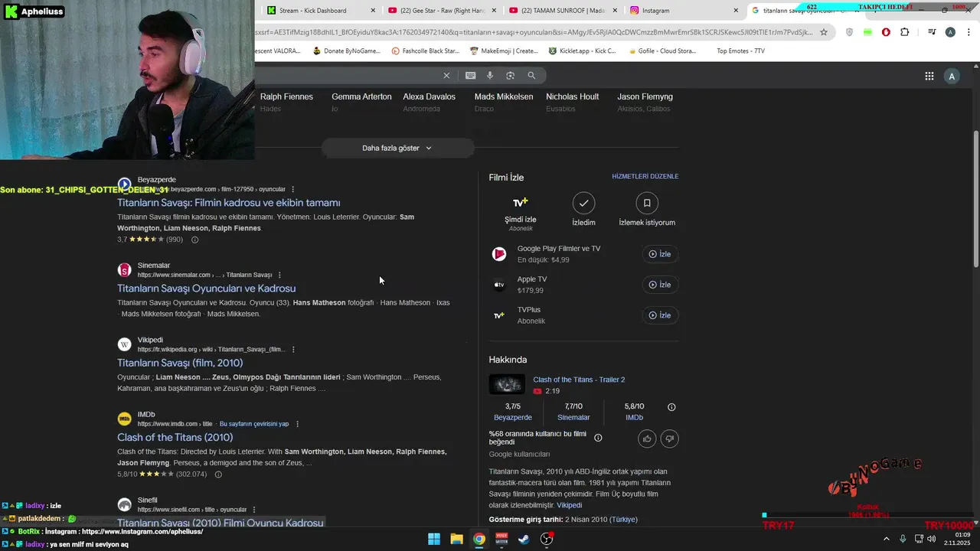Search by image with Google Lens icon
980x551 pixels.
click(510, 75)
